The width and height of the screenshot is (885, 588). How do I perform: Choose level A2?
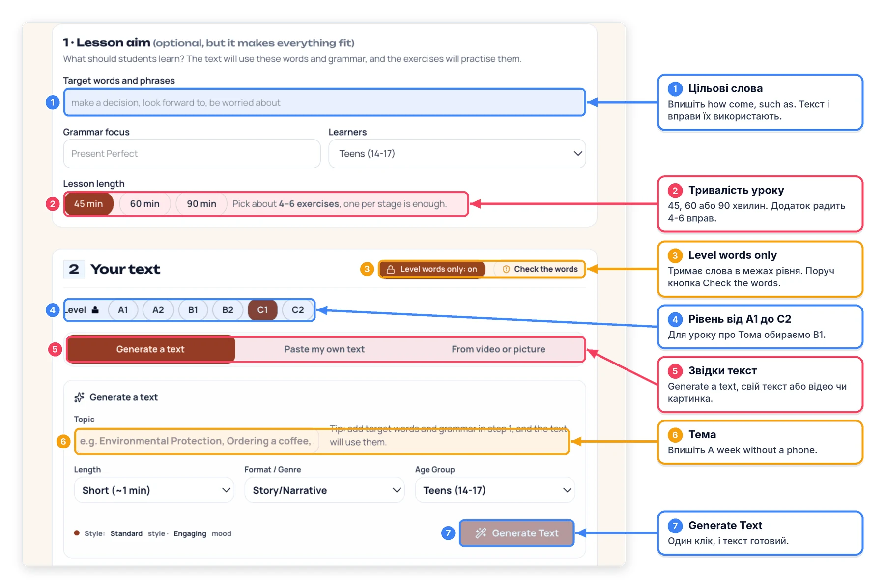click(x=158, y=310)
